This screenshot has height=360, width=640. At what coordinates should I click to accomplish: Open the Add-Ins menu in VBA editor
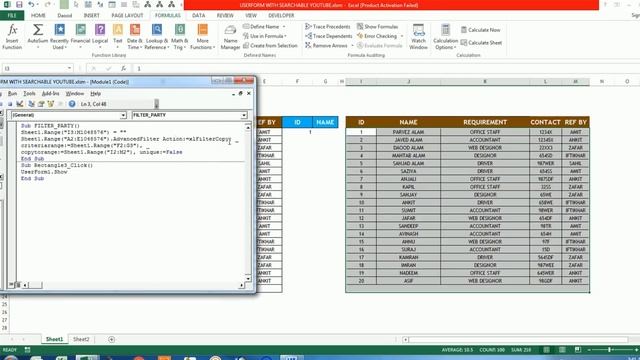click(x=51, y=93)
